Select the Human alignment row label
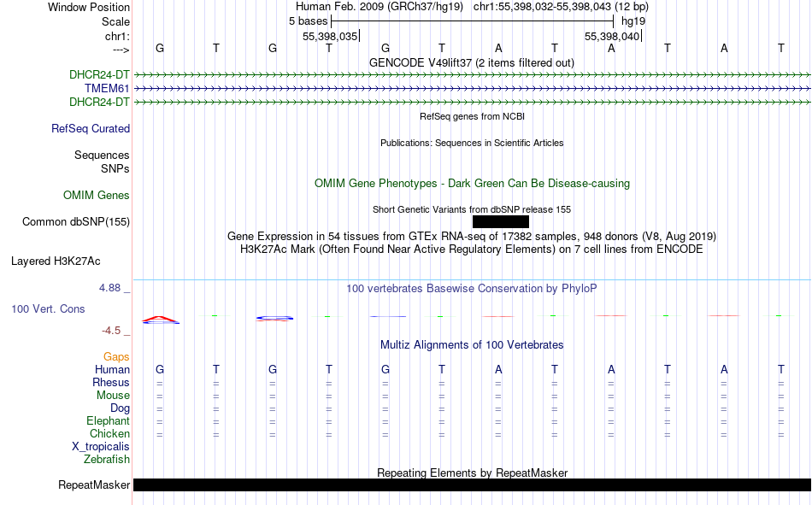812x505 pixels. pos(112,369)
